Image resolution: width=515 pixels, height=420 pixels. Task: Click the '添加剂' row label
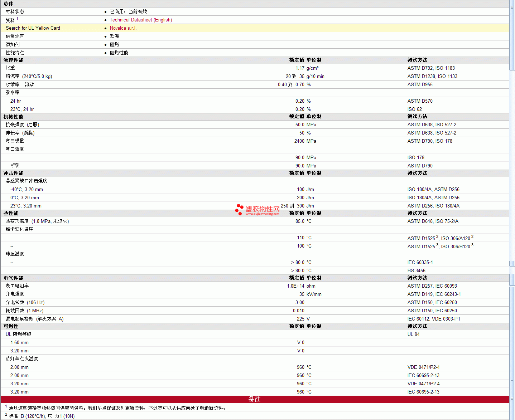[x=13, y=45]
